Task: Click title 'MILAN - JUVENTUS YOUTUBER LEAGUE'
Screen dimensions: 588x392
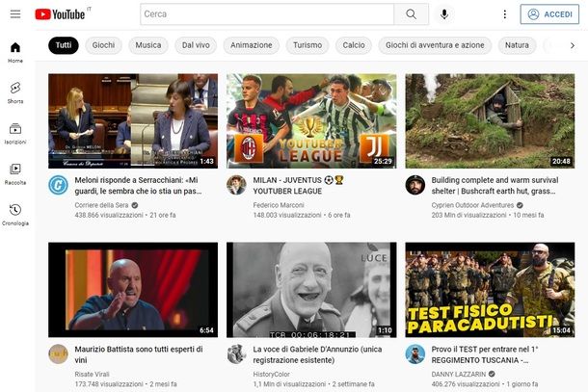Action: click(298, 186)
